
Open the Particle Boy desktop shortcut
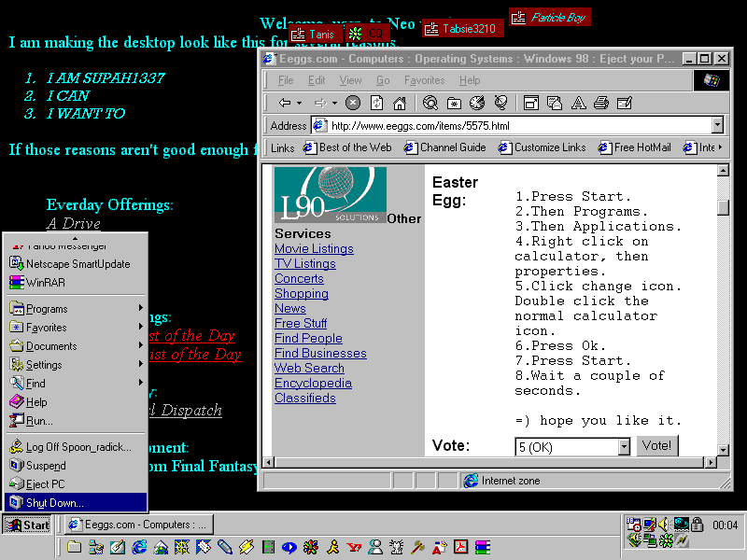point(550,18)
